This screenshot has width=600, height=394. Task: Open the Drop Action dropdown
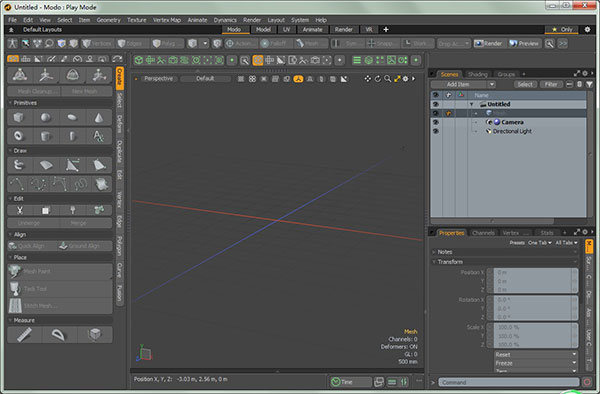tap(453, 44)
